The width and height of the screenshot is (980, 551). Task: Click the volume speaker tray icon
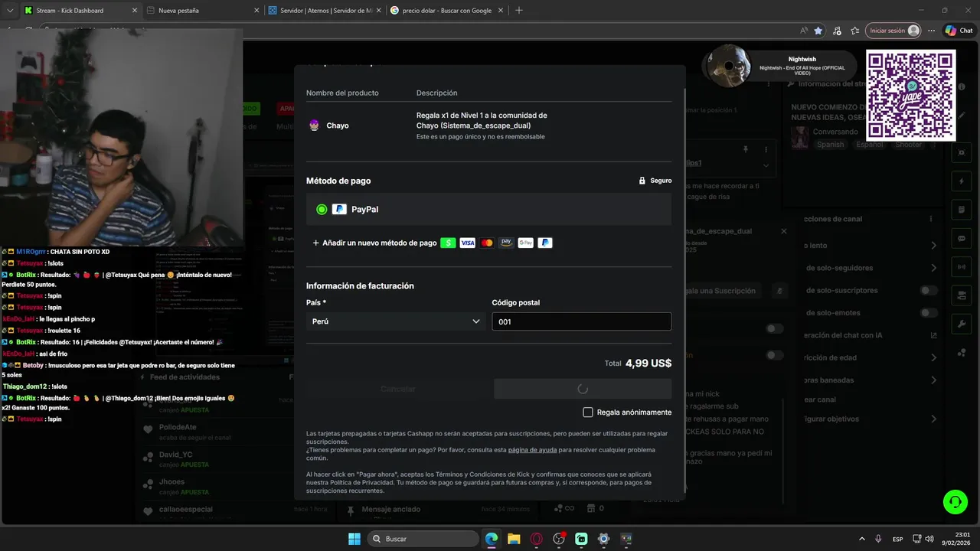coord(929,539)
